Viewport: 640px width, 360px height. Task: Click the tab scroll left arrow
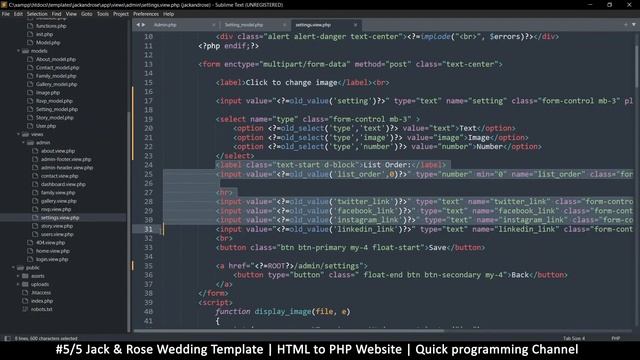tap(138, 25)
